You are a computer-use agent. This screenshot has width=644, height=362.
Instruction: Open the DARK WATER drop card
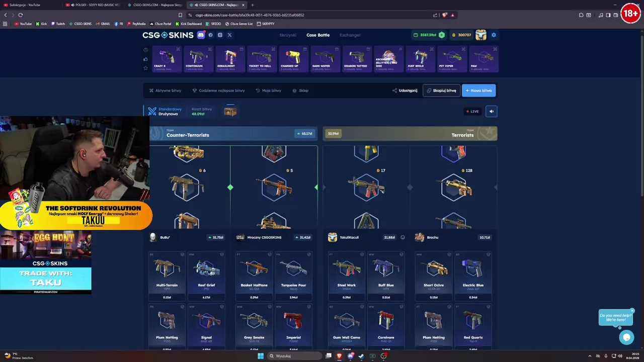pyautogui.click(x=325, y=59)
